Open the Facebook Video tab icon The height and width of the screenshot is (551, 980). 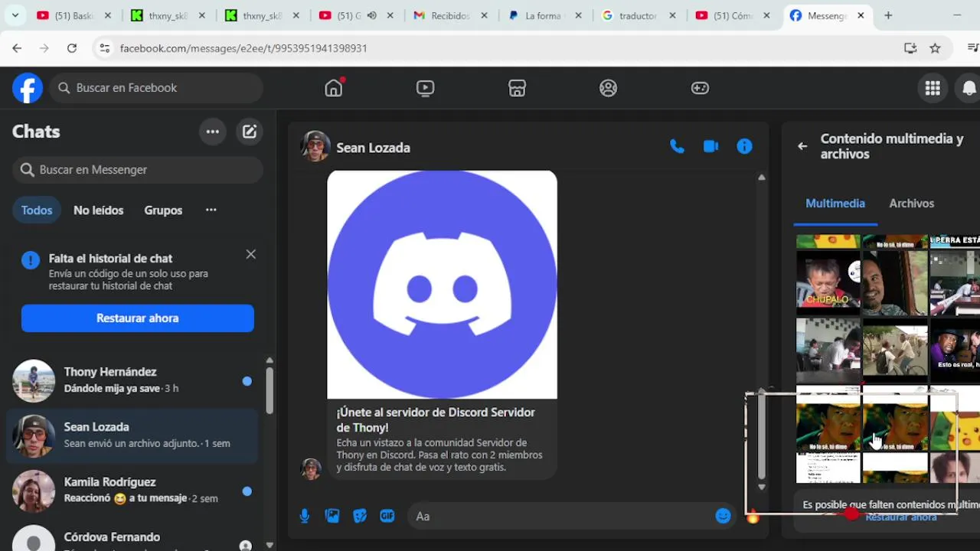pos(425,88)
